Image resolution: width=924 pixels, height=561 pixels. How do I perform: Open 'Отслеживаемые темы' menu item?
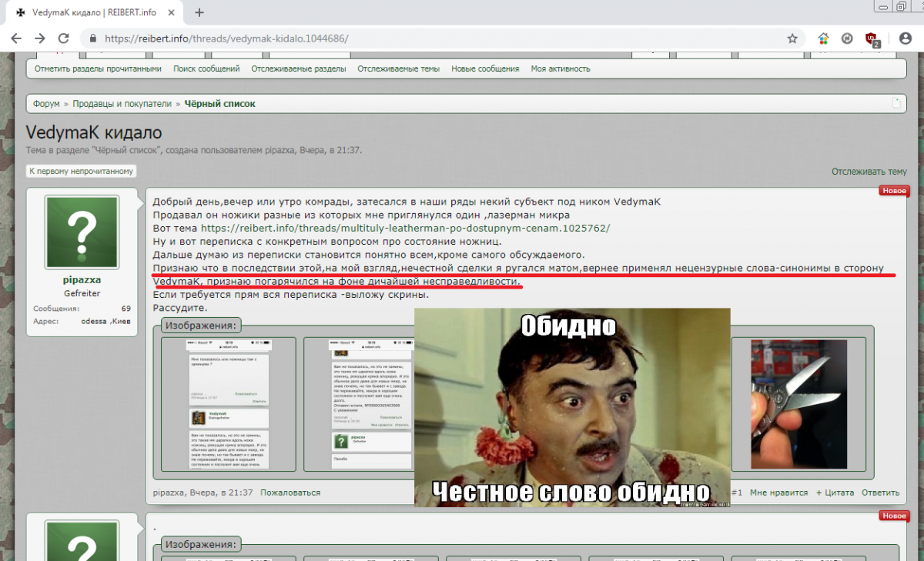[398, 68]
